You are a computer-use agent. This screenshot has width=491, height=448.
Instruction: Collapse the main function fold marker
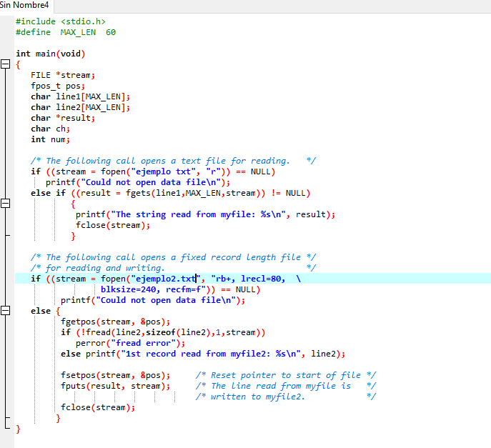(5, 64)
